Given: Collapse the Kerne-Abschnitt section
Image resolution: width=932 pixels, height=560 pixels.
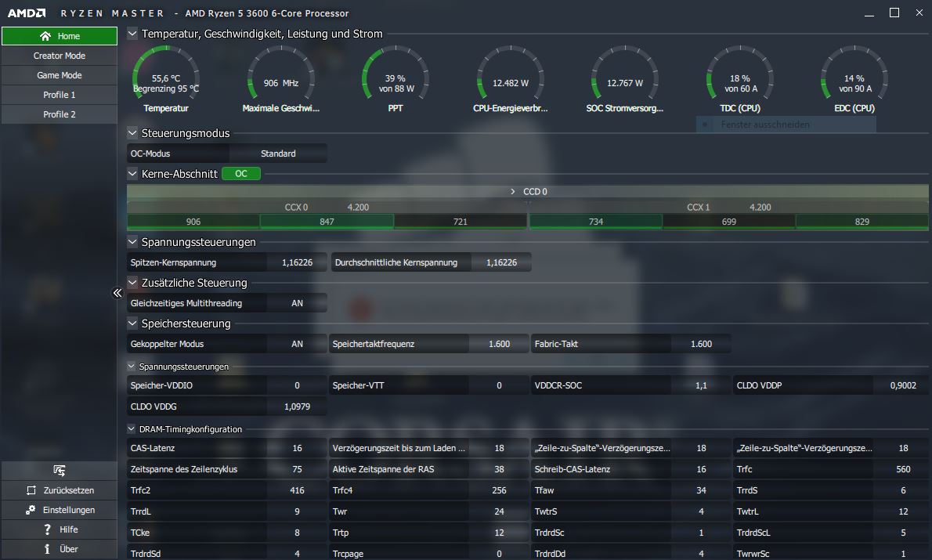Looking at the screenshot, I should pyautogui.click(x=132, y=174).
